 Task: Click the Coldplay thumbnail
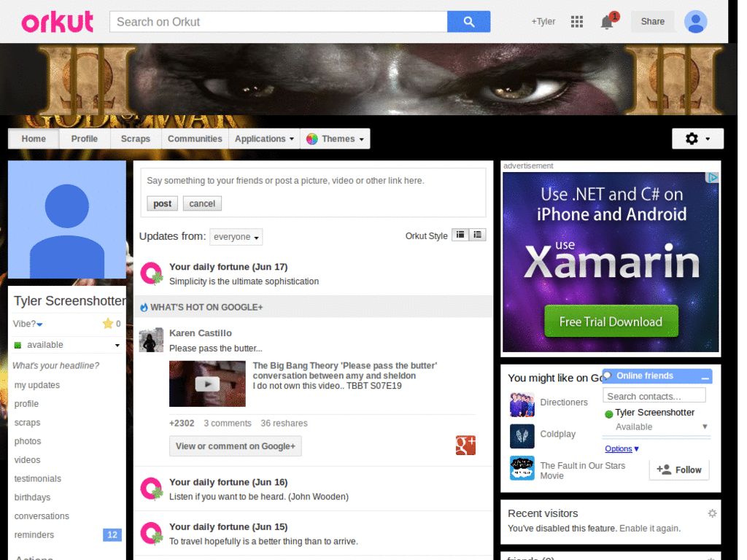click(522, 436)
